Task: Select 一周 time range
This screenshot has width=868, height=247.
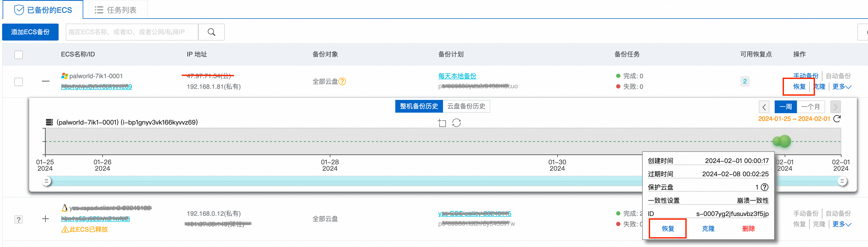Action: click(786, 107)
